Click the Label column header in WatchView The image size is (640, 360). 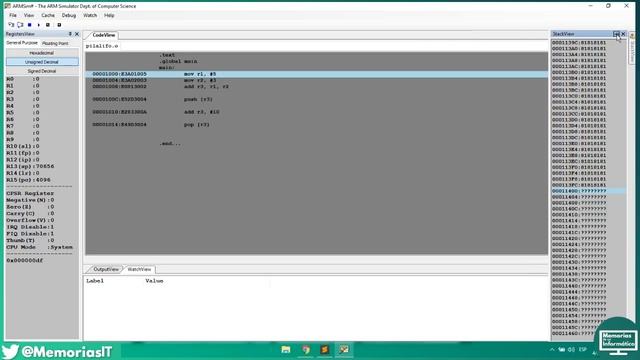point(95,281)
